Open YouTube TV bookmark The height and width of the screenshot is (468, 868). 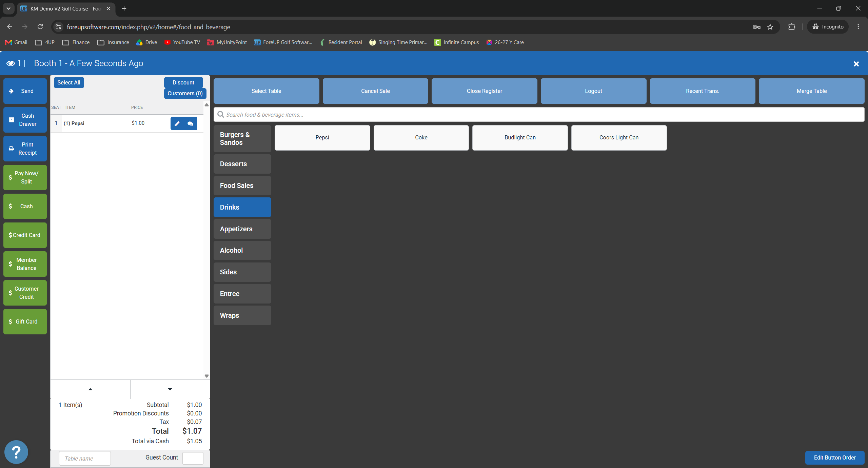click(x=182, y=42)
